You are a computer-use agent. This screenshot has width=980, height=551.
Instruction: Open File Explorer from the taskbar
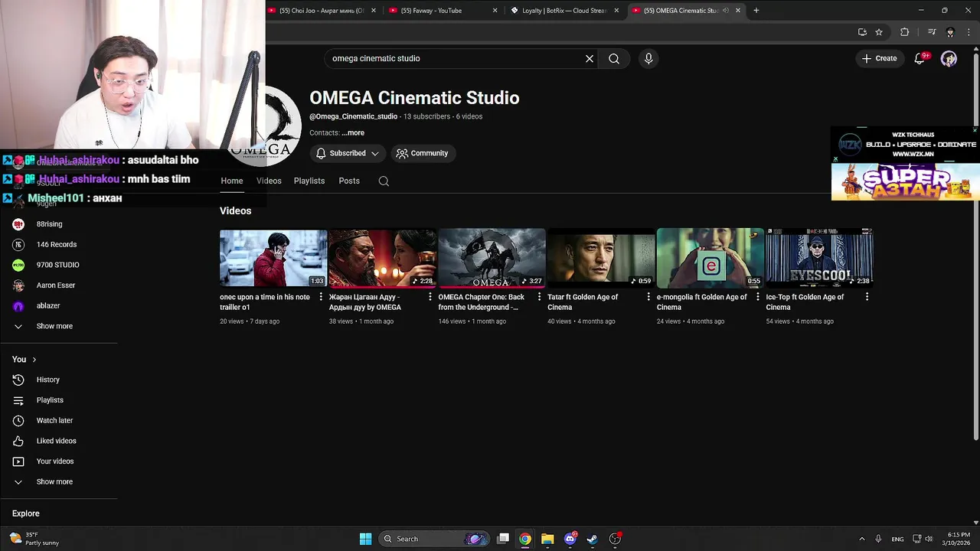pos(547,539)
